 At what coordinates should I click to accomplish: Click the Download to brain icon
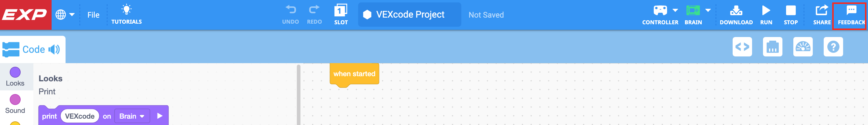736,11
